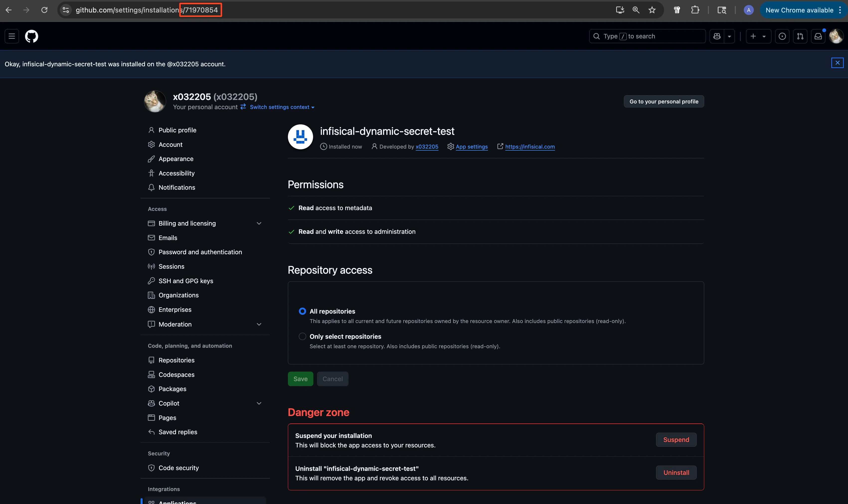Viewport: 848px width, 504px height.
Task: Open the https://infisical.com link
Action: [x=530, y=147]
